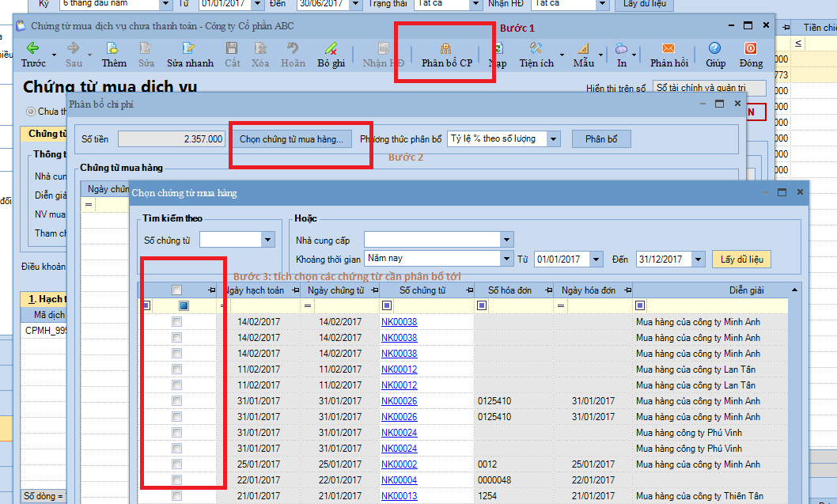Open Giúp help icon
The height and width of the screenshot is (504, 837).
715,49
